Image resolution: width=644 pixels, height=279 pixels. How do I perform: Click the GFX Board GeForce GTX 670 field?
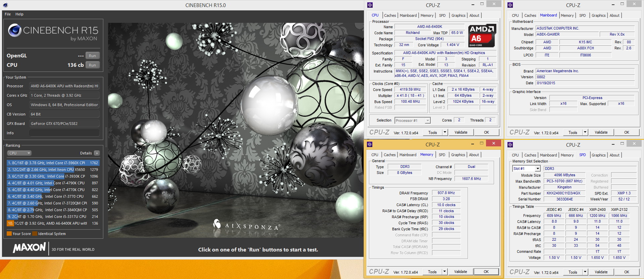[x=64, y=124]
